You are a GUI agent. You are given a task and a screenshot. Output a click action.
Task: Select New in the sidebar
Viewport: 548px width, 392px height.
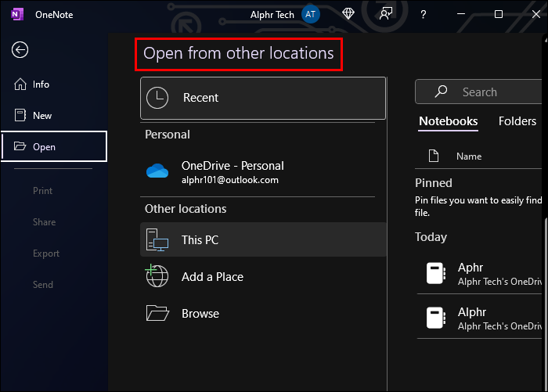click(x=42, y=116)
